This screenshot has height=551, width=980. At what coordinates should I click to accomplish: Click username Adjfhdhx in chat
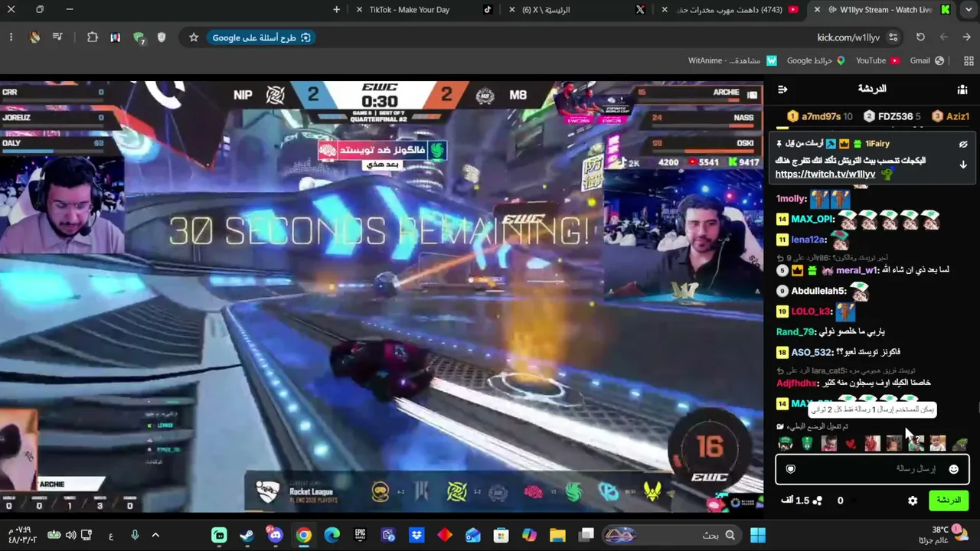796,383
